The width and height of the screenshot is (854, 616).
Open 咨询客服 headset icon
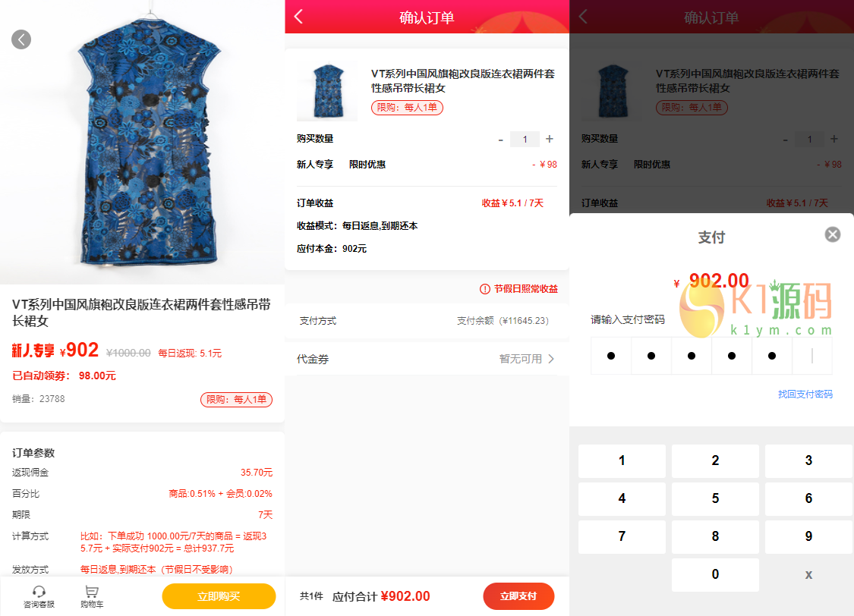(39, 592)
